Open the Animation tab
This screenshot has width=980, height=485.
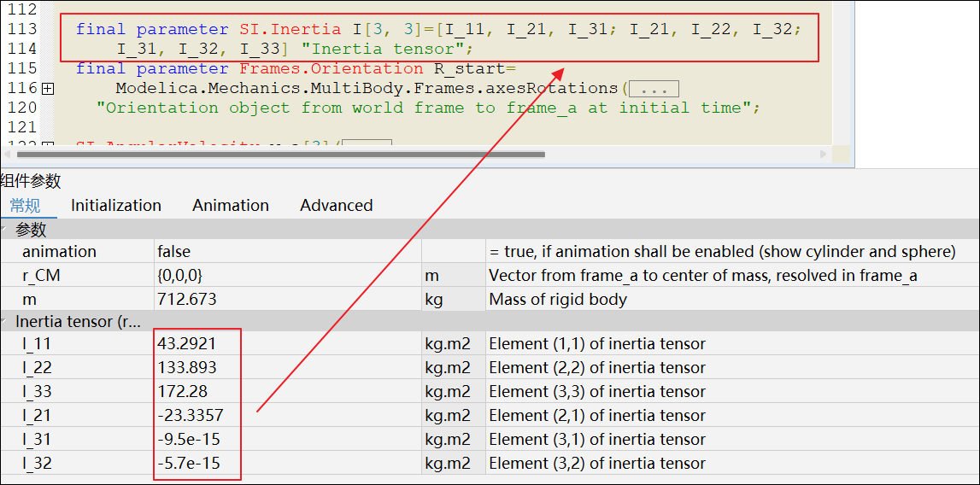point(231,206)
